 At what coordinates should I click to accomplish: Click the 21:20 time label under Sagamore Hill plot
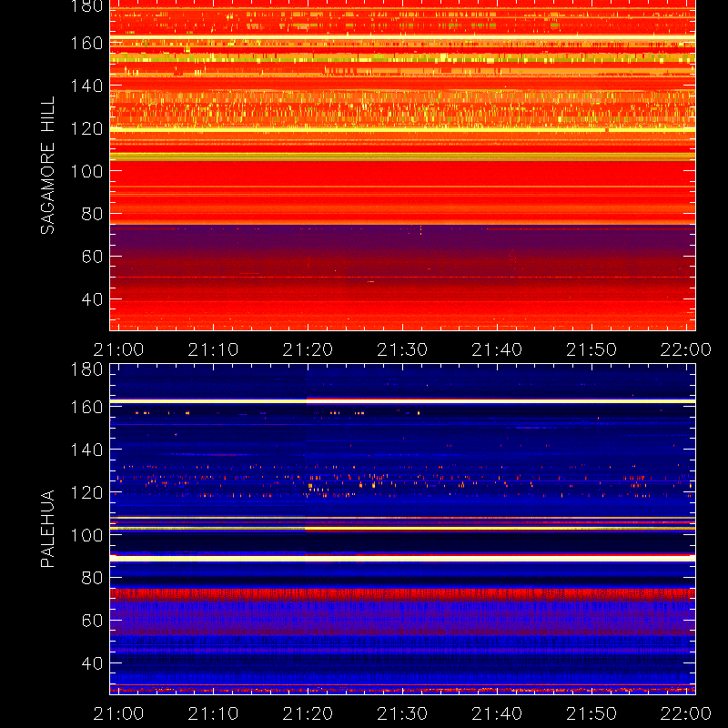(x=308, y=349)
